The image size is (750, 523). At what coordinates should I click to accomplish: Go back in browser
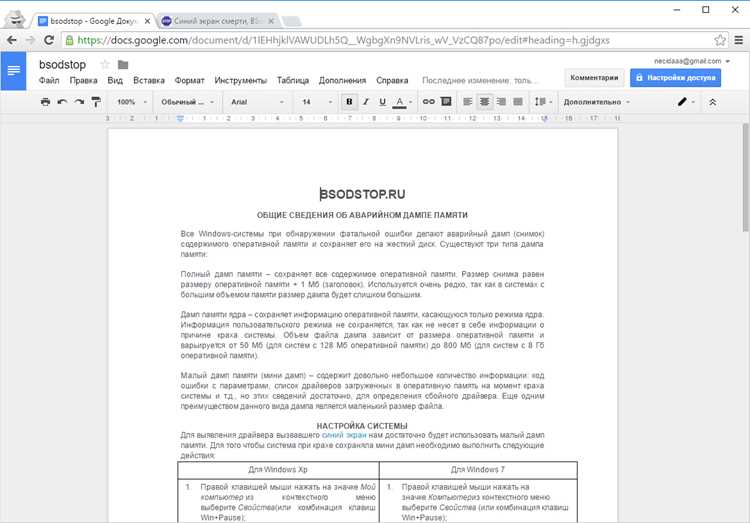coord(12,40)
